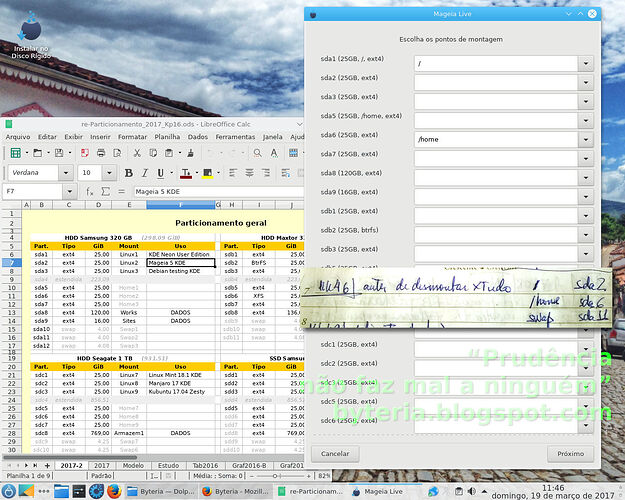Image resolution: width=625 pixels, height=500 pixels.
Task: Switch to the Modelo sheet tab
Action: [x=133, y=465]
